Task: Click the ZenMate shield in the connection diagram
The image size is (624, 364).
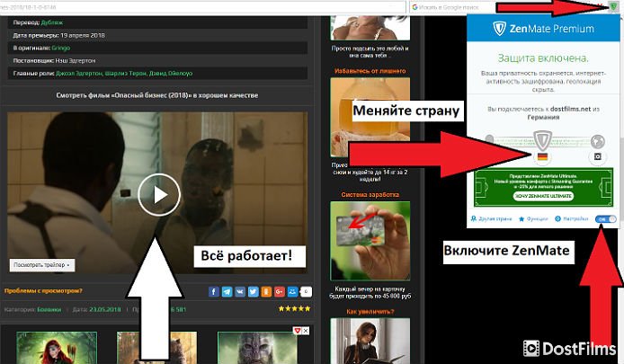Action: coord(542,139)
